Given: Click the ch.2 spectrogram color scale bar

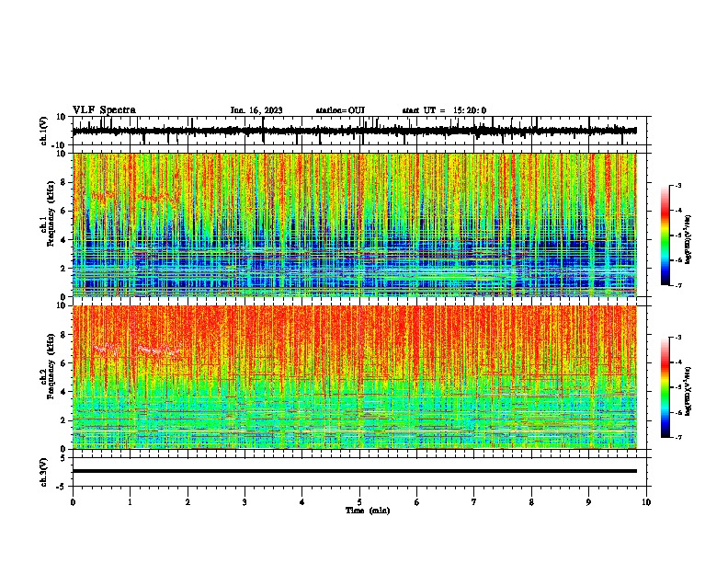Looking at the screenshot, I should pyautogui.click(x=665, y=387).
